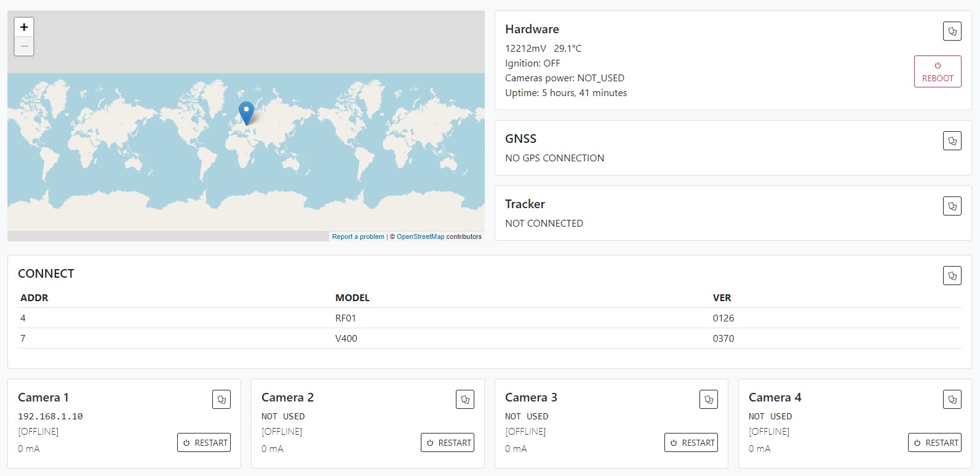Restart Camera 2
980x476 pixels.
(x=448, y=443)
